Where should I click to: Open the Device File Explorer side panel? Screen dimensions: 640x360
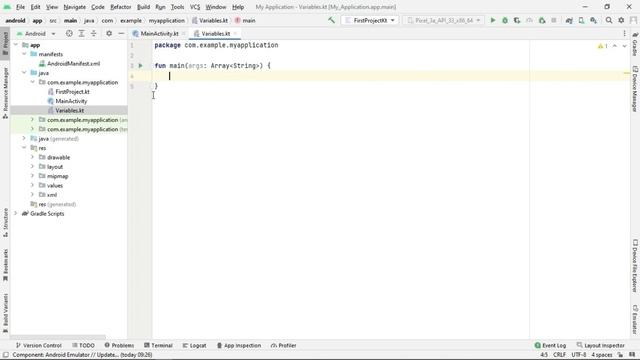coord(635,266)
